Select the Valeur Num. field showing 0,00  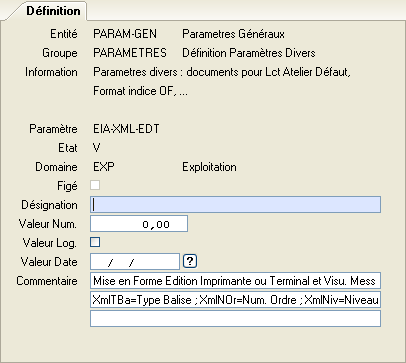point(139,224)
